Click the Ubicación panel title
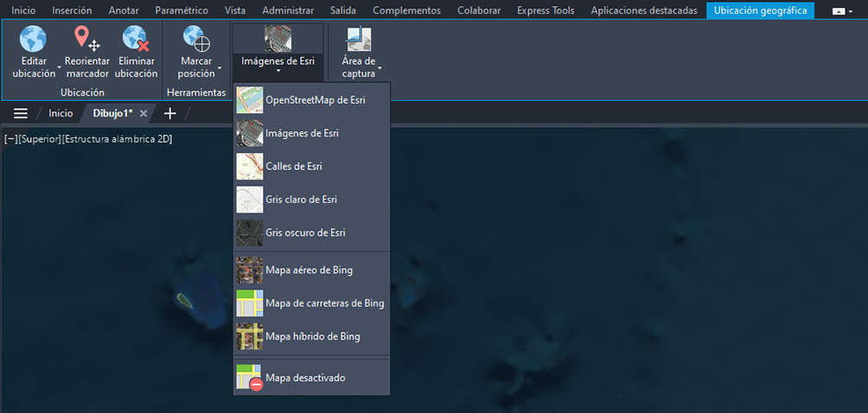Image resolution: width=868 pixels, height=413 pixels. (82, 92)
